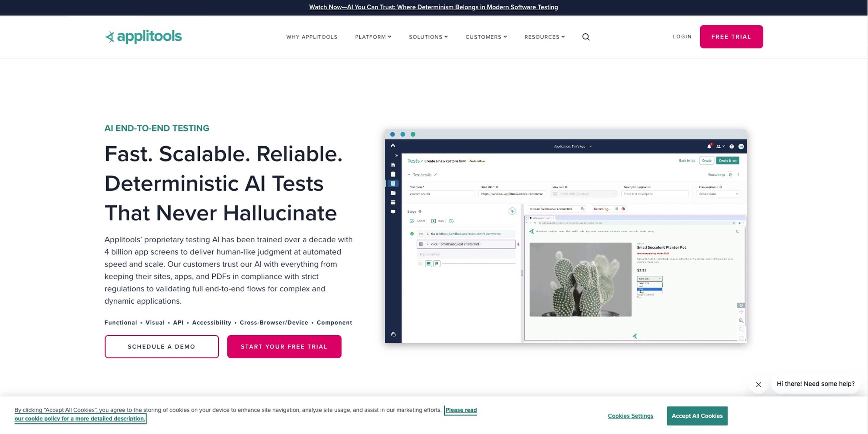Viewport: 868px width, 434px height.
Task: Click three-dot more menu in product screenshot
Action: click(738, 175)
